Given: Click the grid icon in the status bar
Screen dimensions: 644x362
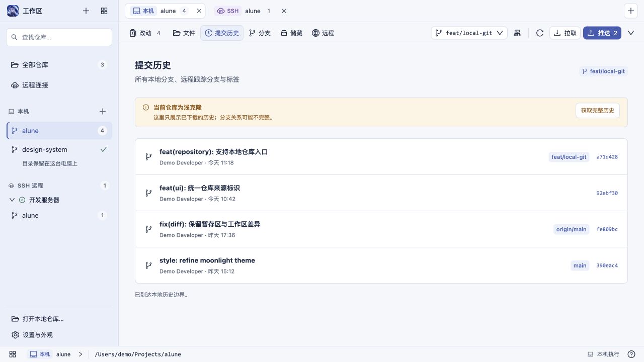Looking at the screenshot, I should pyautogui.click(x=13, y=354).
